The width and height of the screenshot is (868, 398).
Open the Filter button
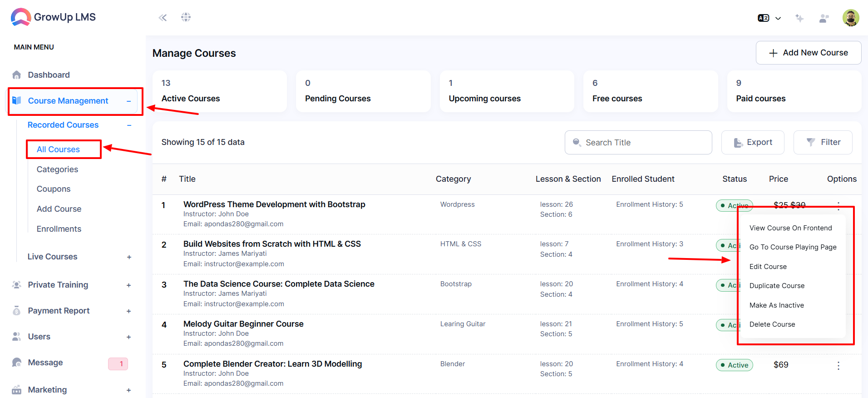click(823, 142)
